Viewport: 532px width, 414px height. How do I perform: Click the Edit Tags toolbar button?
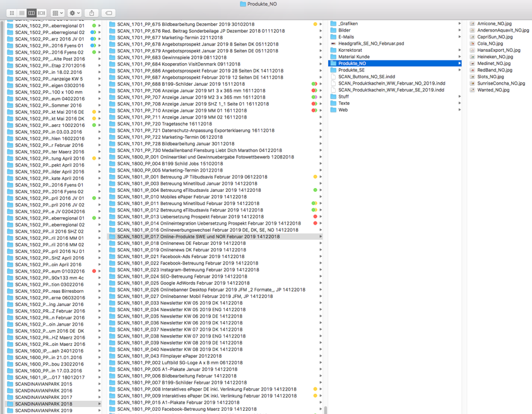pos(109,13)
